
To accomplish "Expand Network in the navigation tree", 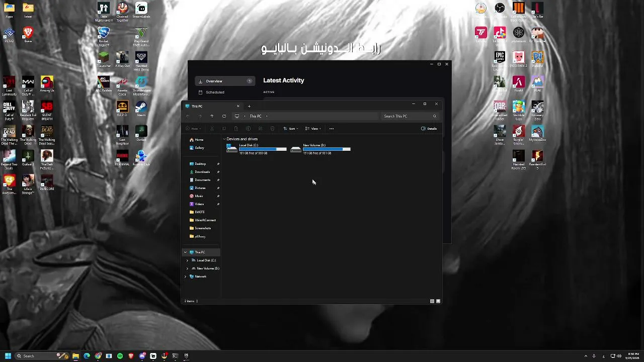I will 185,277.
